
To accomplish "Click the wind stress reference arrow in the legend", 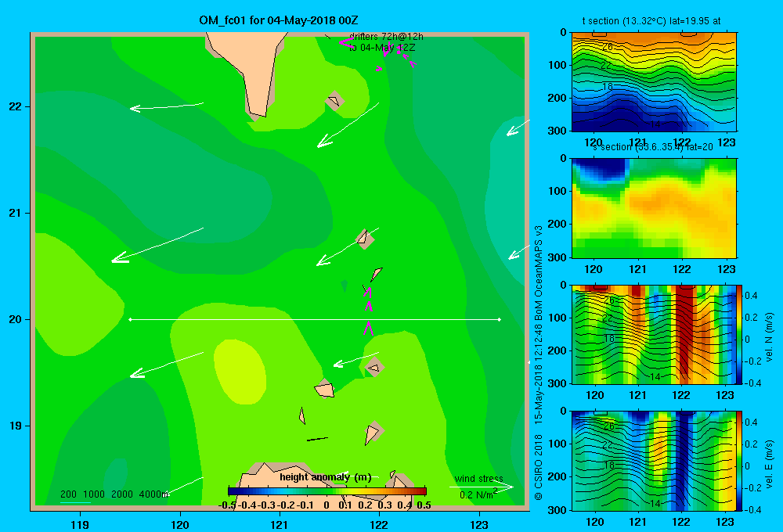I will 482,487.
